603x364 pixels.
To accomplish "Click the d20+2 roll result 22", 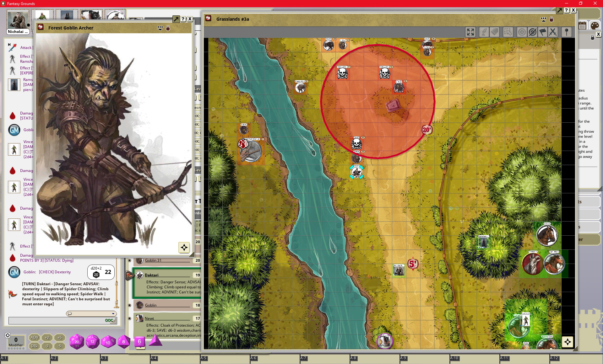I will tap(101, 272).
